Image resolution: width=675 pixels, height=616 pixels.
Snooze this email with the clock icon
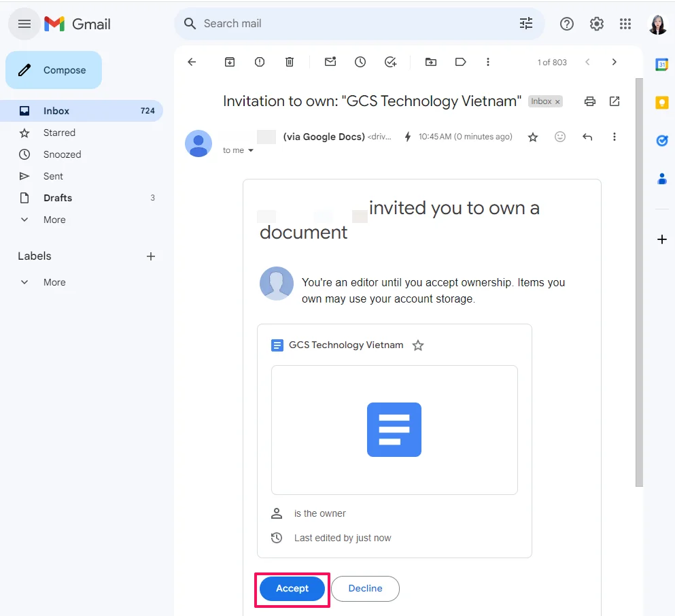360,62
